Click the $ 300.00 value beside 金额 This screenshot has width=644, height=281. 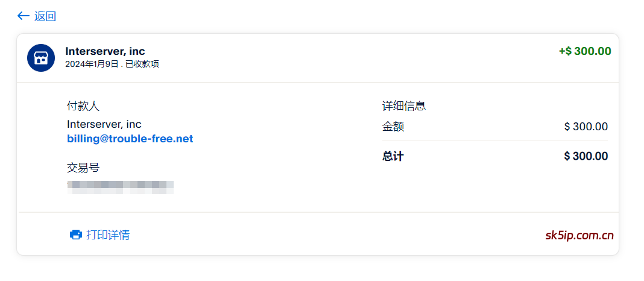(586, 127)
